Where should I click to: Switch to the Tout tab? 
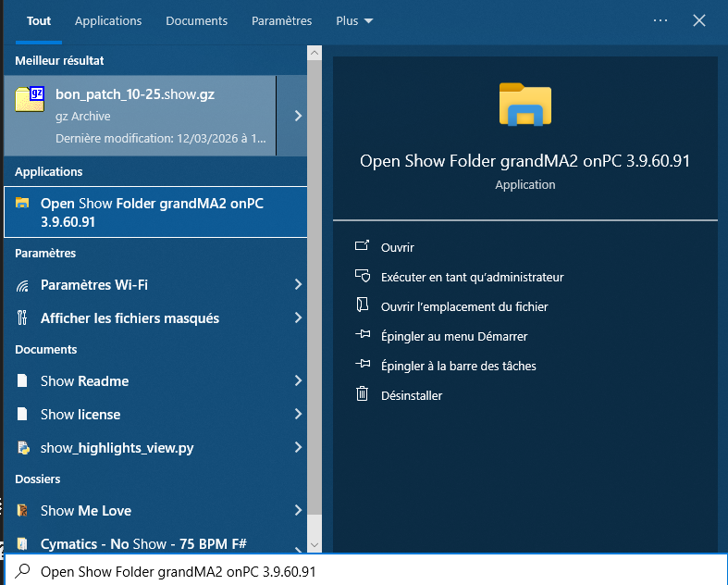pos(39,21)
